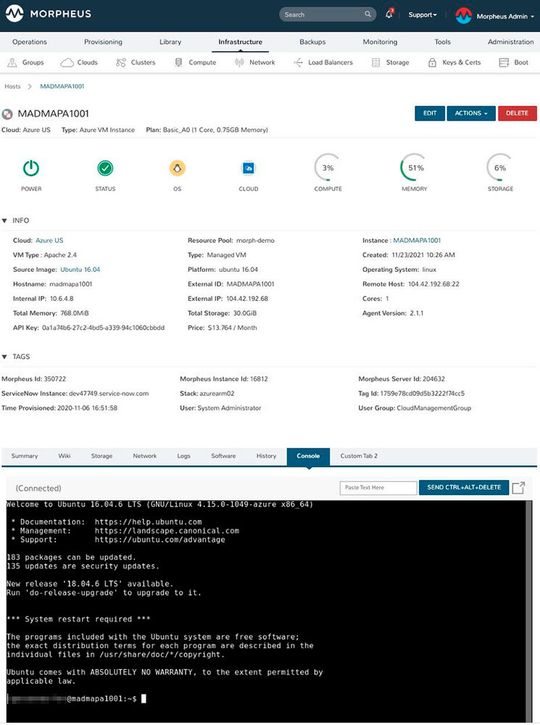The width and height of the screenshot is (540, 725).
Task: Click the ServiceNow Instance value text
Action: tap(109, 393)
